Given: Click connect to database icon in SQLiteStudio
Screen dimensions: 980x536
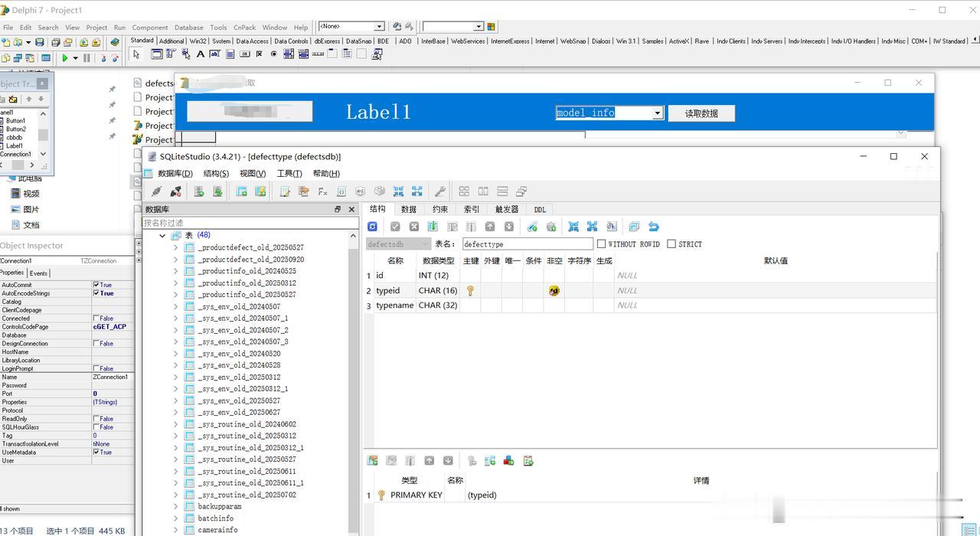Looking at the screenshot, I should coord(156,191).
